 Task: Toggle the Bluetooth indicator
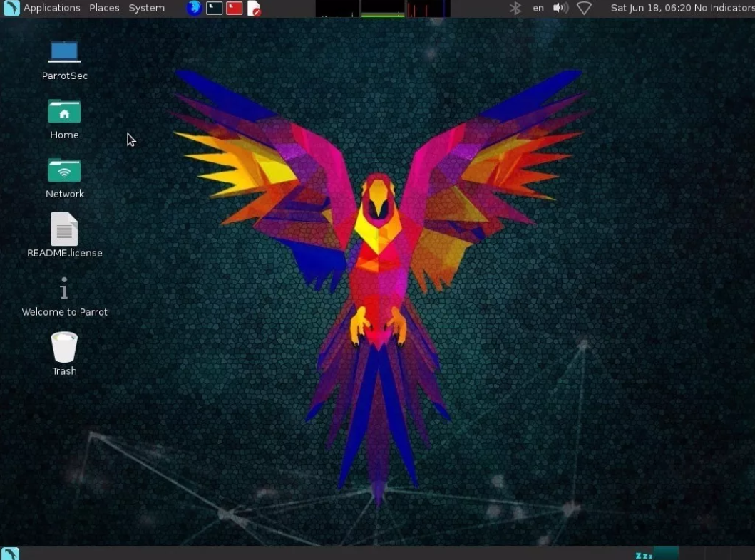click(x=515, y=8)
